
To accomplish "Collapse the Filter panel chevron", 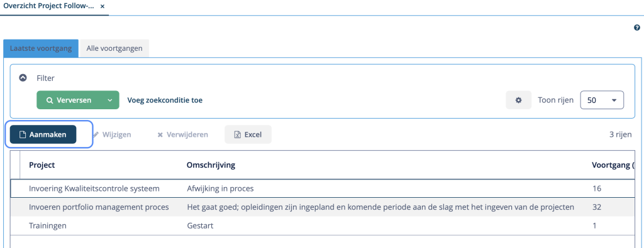I will click(23, 77).
